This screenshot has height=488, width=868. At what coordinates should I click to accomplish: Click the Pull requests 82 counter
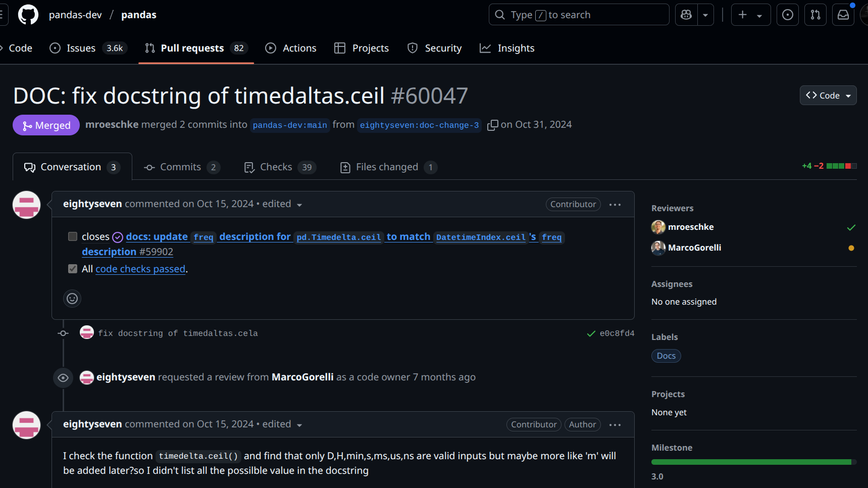(x=239, y=48)
